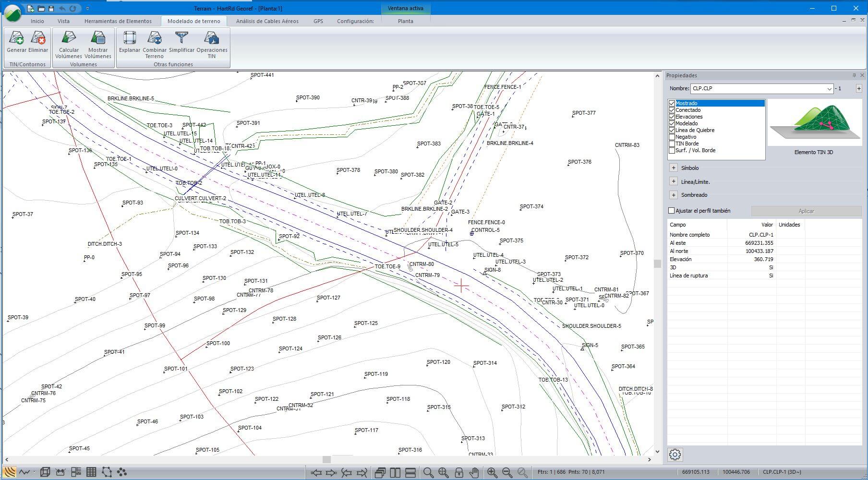Enable the TIN Borde checkbox
This screenshot has height=480, width=868.
coord(672,144)
